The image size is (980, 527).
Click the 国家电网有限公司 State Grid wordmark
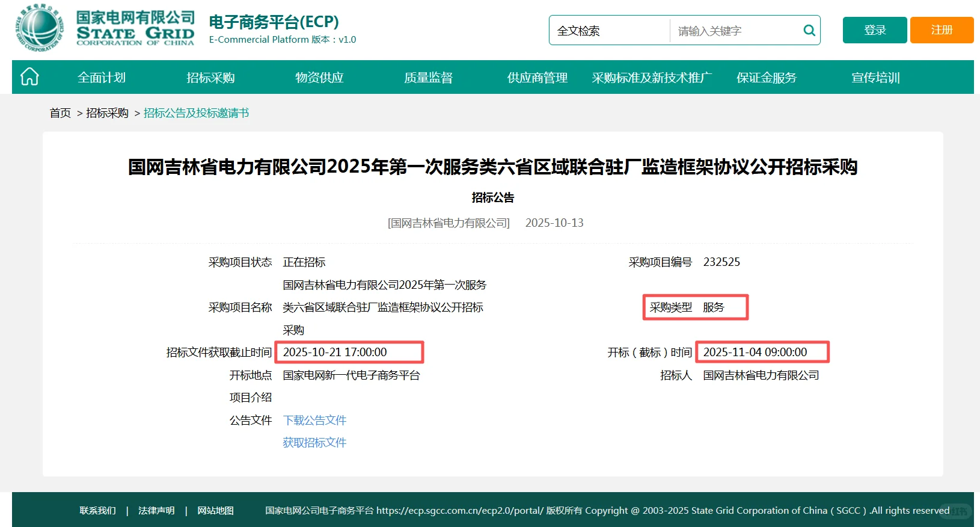(x=135, y=28)
